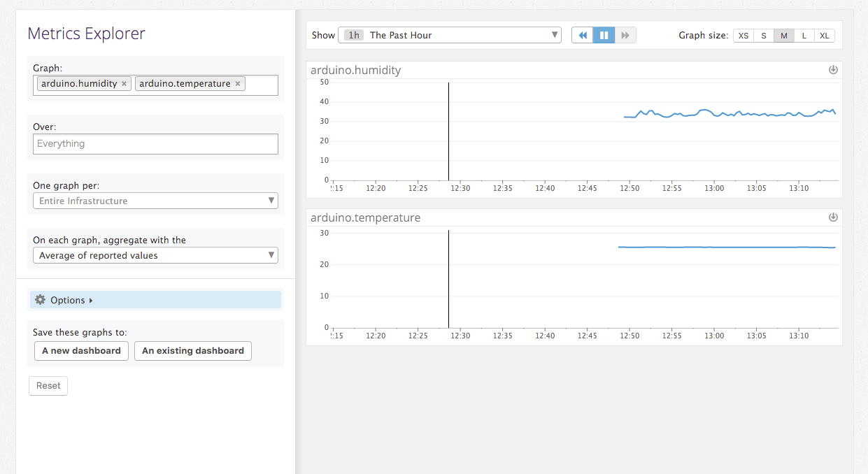Choose the L graph size
The height and width of the screenshot is (474, 868).
tap(804, 36)
